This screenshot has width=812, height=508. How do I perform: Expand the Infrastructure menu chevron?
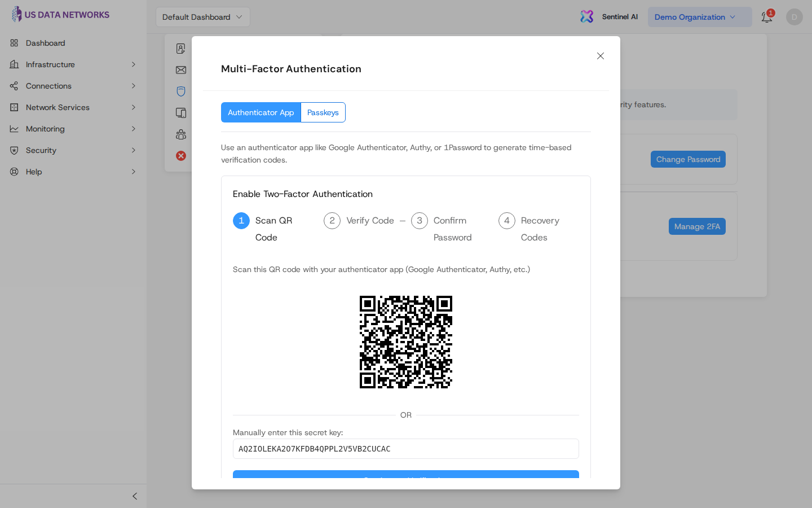pos(134,64)
